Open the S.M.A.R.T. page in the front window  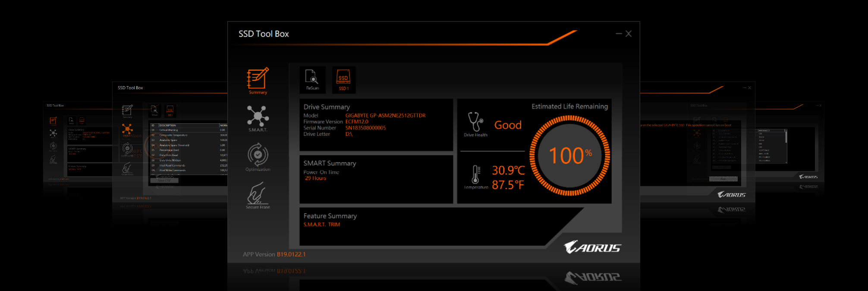(258, 118)
